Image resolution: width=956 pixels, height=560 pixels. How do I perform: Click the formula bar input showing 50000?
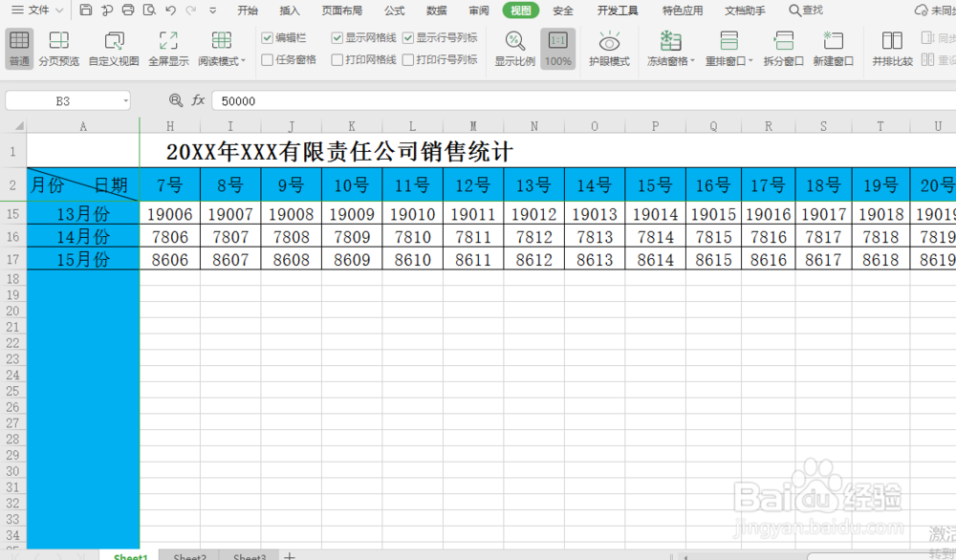pos(582,100)
